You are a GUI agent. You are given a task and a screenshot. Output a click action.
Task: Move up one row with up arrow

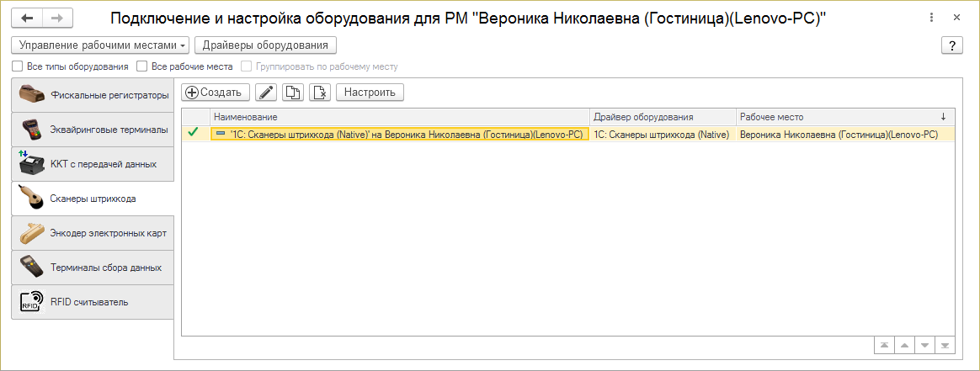click(x=904, y=346)
